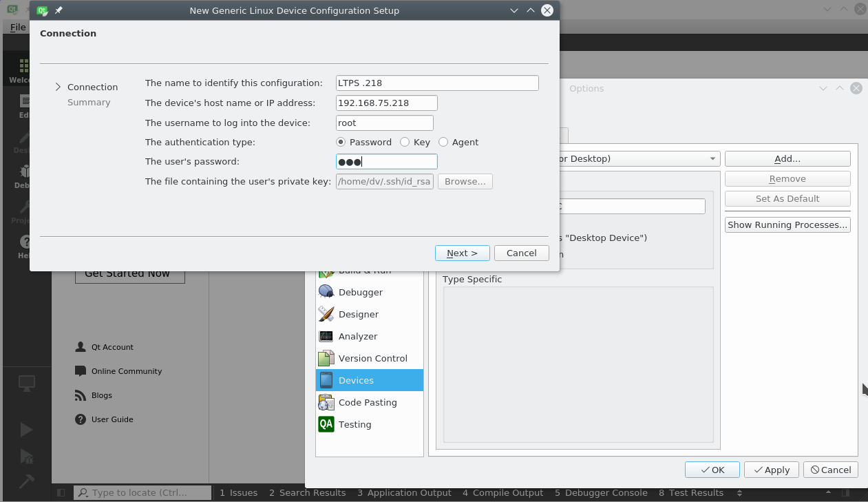Open the Debugger options category icon

pyautogui.click(x=326, y=292)
